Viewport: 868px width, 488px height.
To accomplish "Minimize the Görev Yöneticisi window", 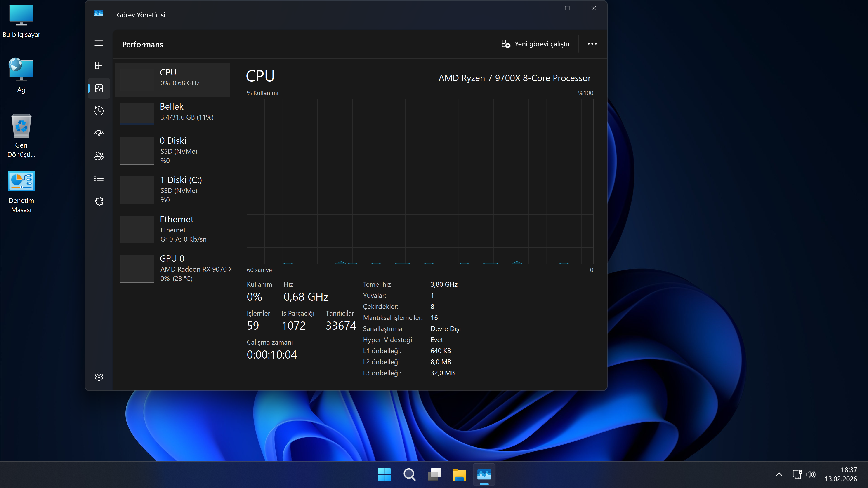I will tap(541, 8).
